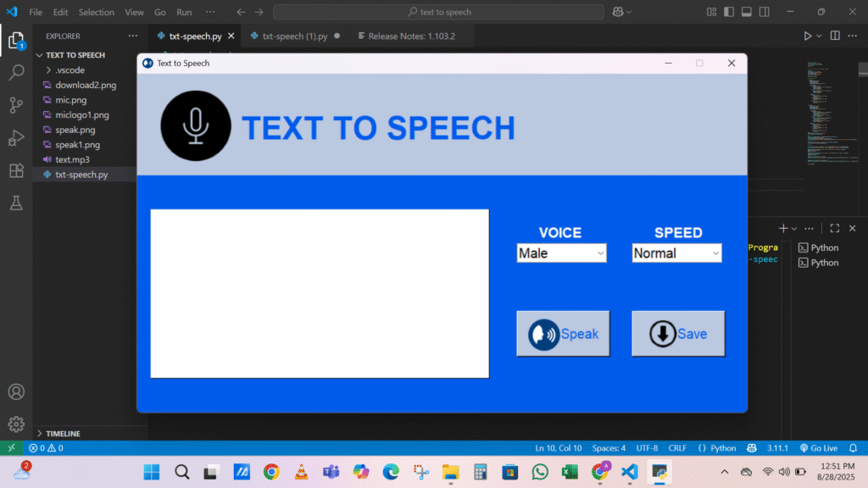Click inside the white text entry area
The width and height of the screenshot is (868, 488).
tap(320, 293)
